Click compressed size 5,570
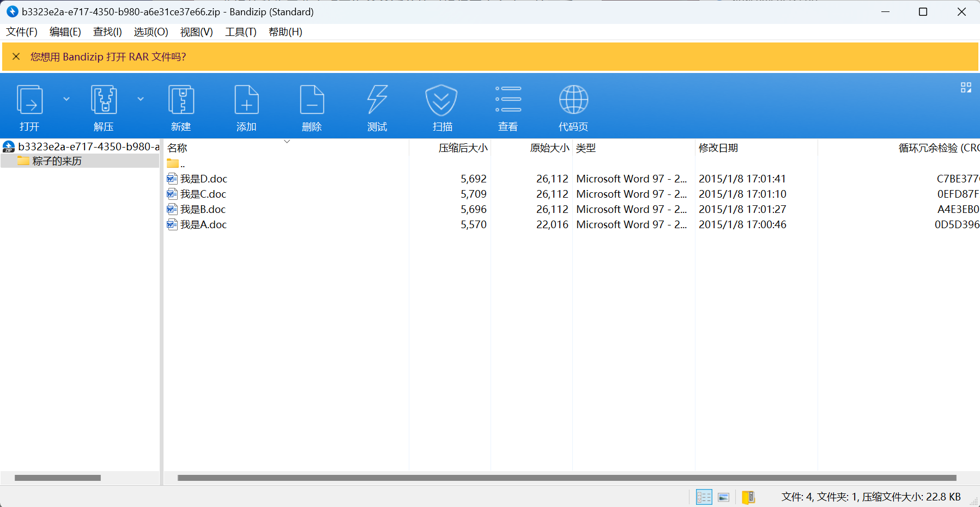This screenshot has width=980, height=507. [x=474, y=224]
